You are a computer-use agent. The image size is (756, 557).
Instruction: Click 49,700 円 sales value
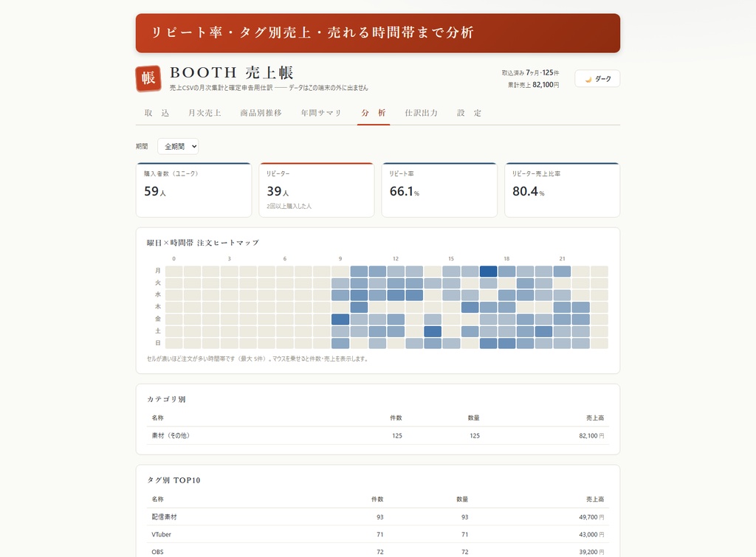click(x=591, y=517)
